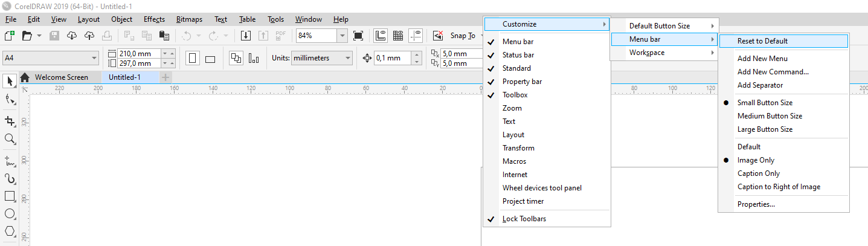Uncheck Property bar in toolbar list
The image size is (868, 246).
click(x=547, y=82)
